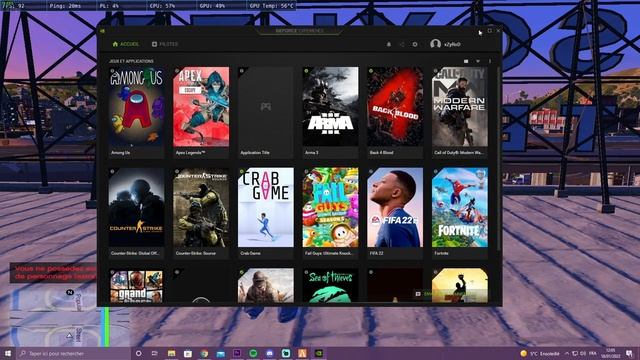Open the Windows notification center icon
The width and height of the screenshot is (640, 360).
click(629, 353)
